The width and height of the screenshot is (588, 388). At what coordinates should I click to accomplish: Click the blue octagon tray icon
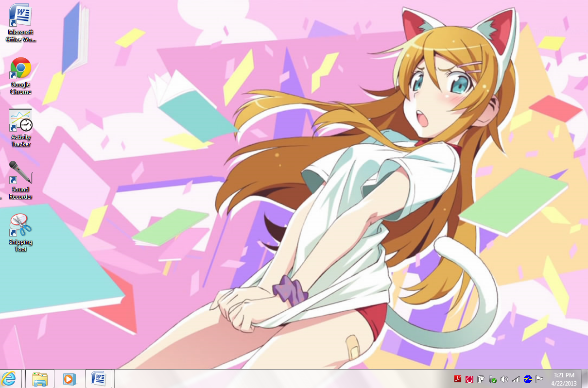pyautogui.click(x=528, y=379)
